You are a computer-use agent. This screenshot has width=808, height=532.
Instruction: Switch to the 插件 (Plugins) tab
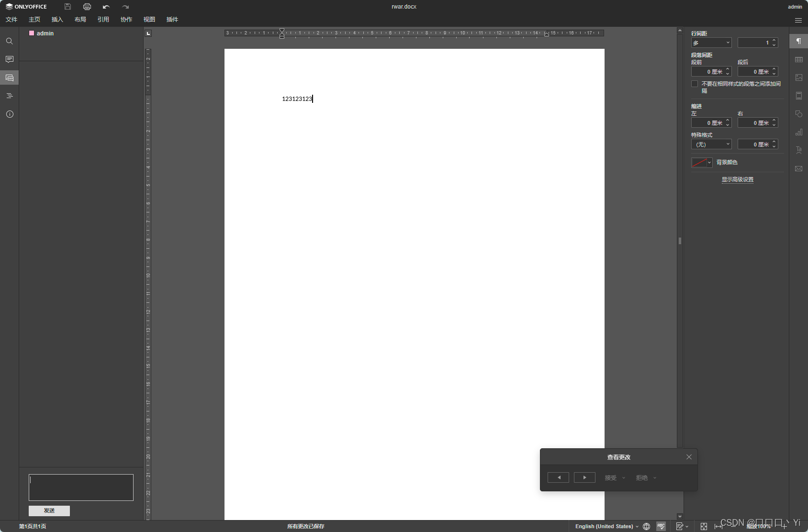point(172,20)
